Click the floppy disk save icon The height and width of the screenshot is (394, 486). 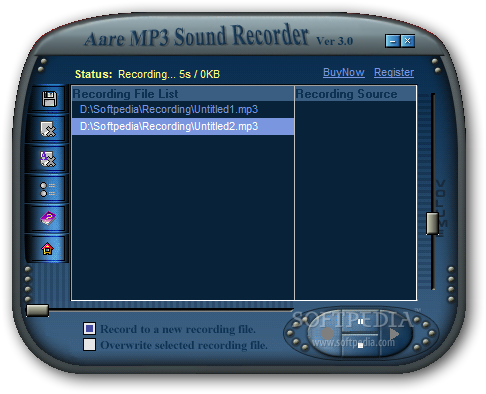pyautogui.click(x=49, y=99)
